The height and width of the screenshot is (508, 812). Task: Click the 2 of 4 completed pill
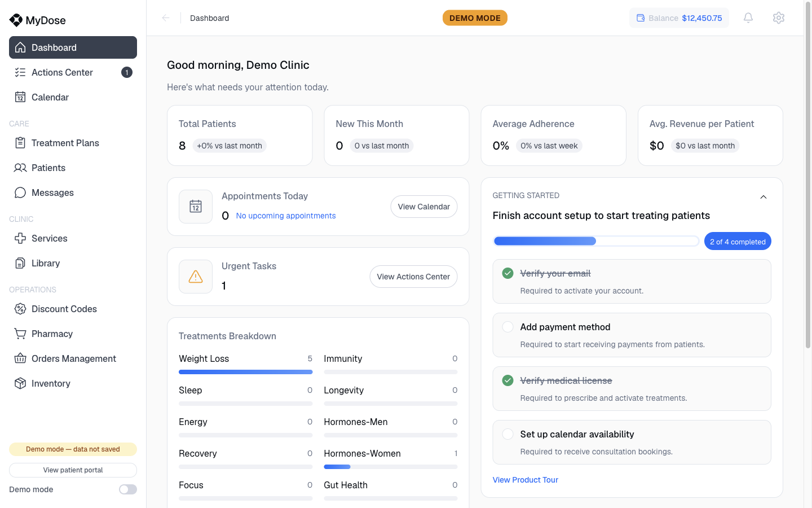738,242
